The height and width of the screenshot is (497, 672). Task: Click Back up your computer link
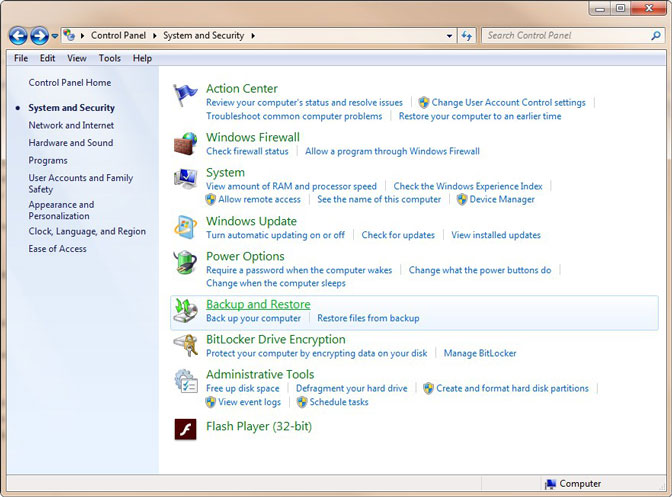[253, 318]
